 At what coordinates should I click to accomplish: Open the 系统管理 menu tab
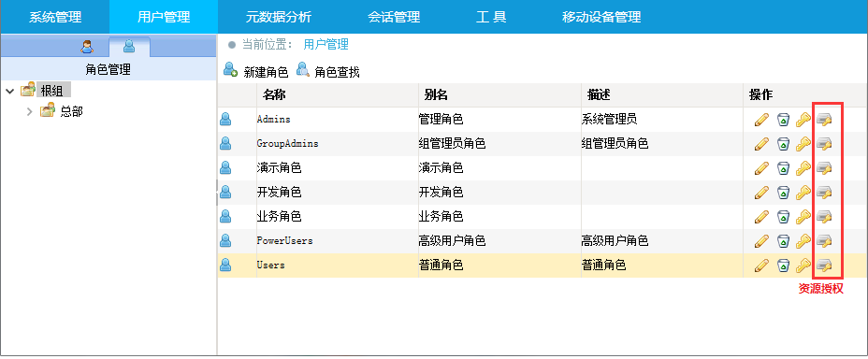click(x=55, y=17)
